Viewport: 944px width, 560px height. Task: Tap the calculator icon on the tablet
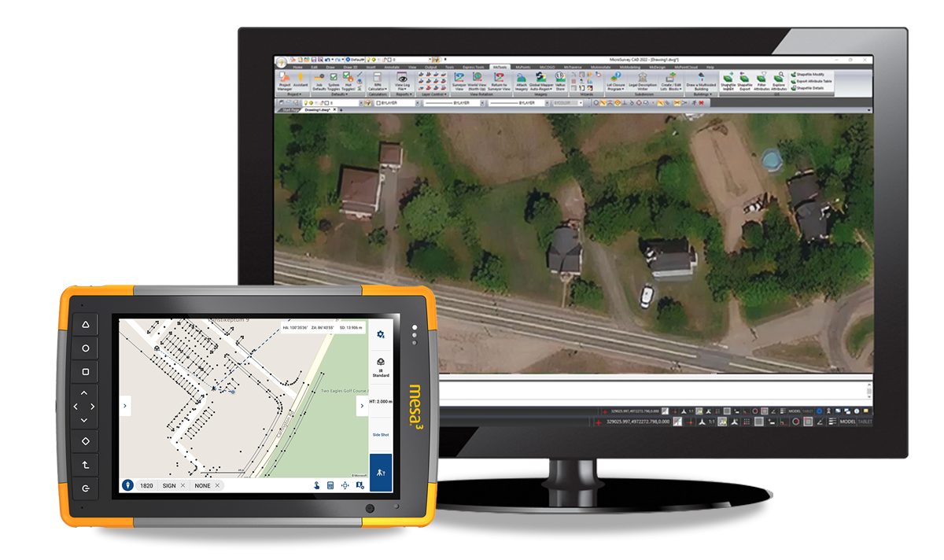coord(330,485)
